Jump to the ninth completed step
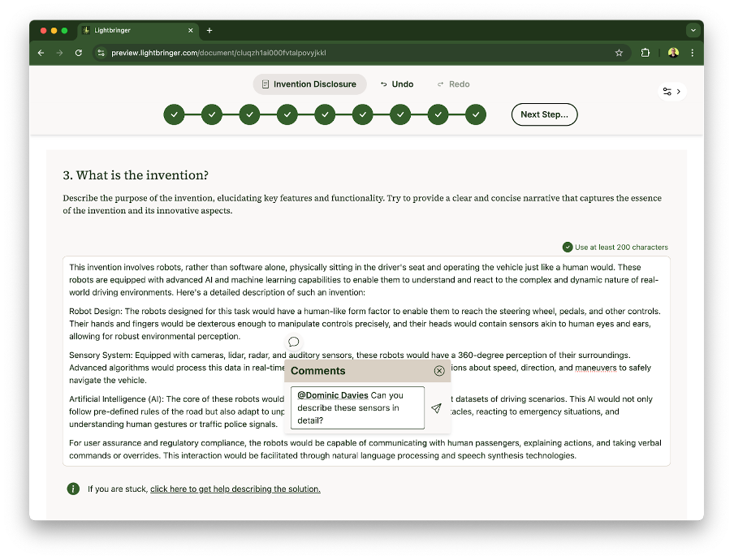 coord(476,114)
